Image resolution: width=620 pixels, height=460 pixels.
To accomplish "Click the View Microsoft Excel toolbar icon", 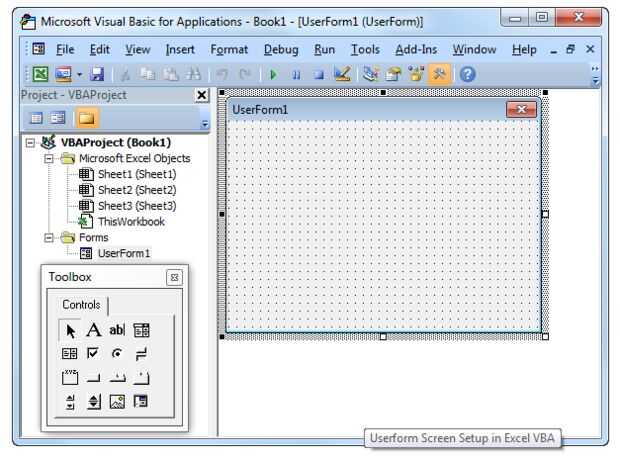I will 40,74.
